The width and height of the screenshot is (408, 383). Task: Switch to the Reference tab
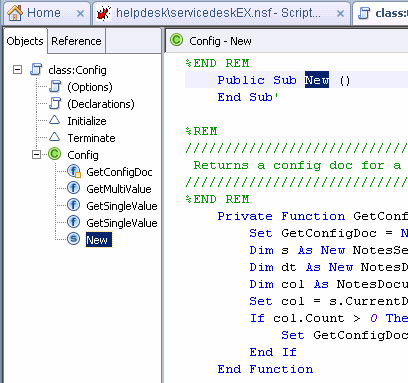tap(76, 41)
